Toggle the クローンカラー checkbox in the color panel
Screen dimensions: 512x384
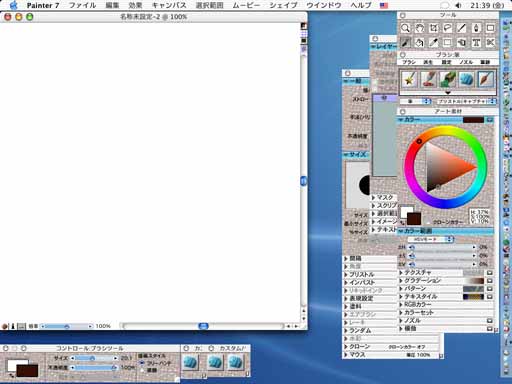click(x=429, y=222)
